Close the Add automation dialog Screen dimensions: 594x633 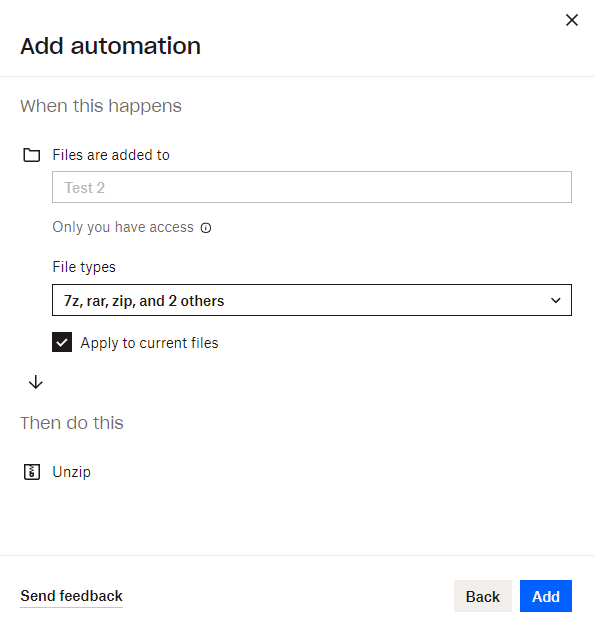[x=571, y=20]
